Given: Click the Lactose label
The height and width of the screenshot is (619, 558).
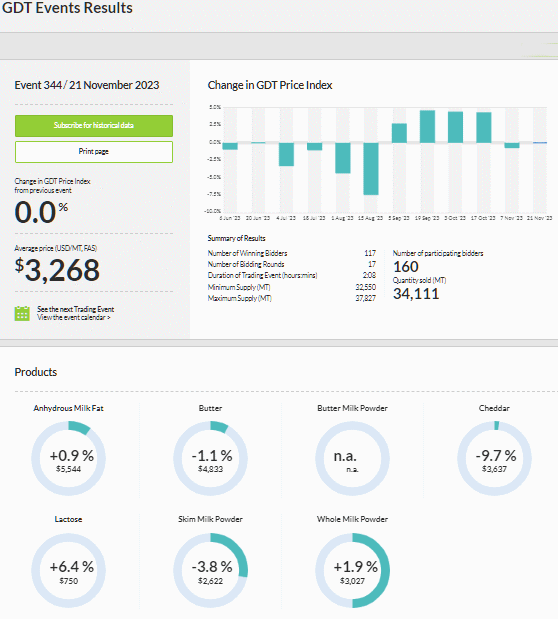Looking at the screenshot, I should (x=68, y=520).
